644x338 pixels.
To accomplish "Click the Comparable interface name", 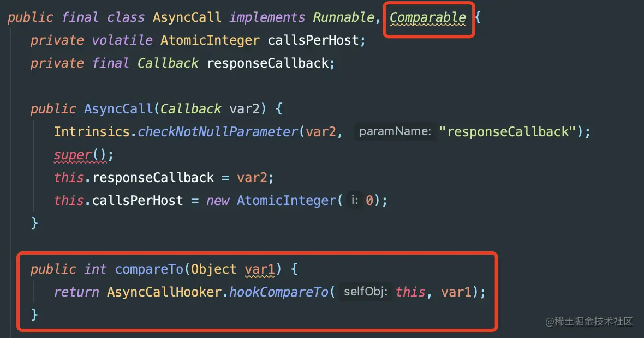I will 427,17.
